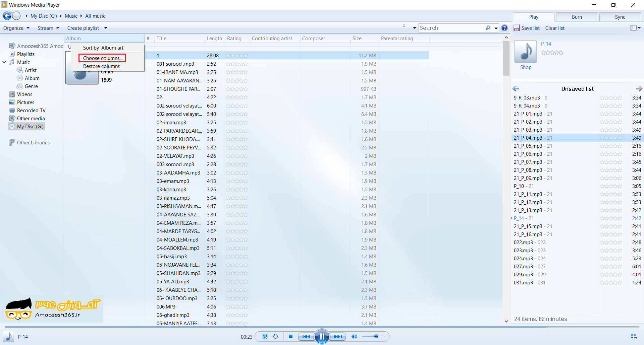The height and width of the screenshot is (345, 644).
Task: Open the search options dropdown arrow
Action: [496, 28]
